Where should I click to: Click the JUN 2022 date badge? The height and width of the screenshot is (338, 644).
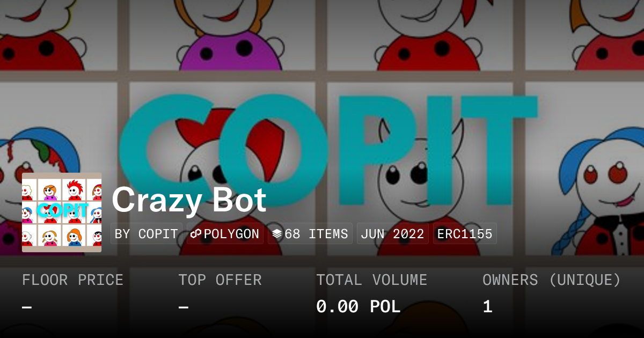click(392, 234)
